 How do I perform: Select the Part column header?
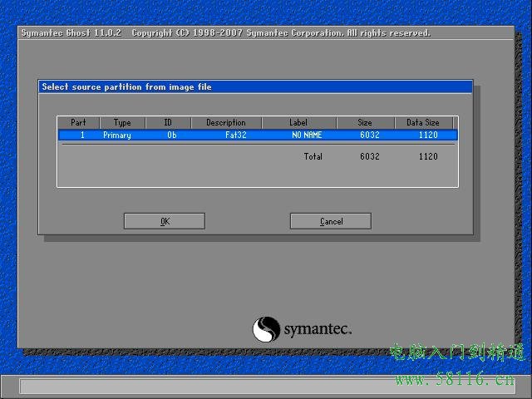79,122
